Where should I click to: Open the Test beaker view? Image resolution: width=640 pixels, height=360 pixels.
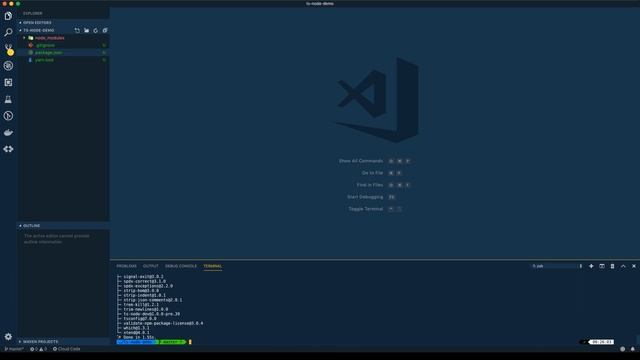(8, 99)
